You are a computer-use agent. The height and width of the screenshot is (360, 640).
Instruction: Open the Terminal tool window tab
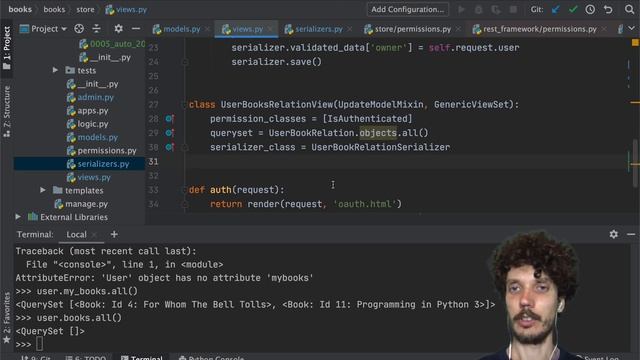[142, 358]
